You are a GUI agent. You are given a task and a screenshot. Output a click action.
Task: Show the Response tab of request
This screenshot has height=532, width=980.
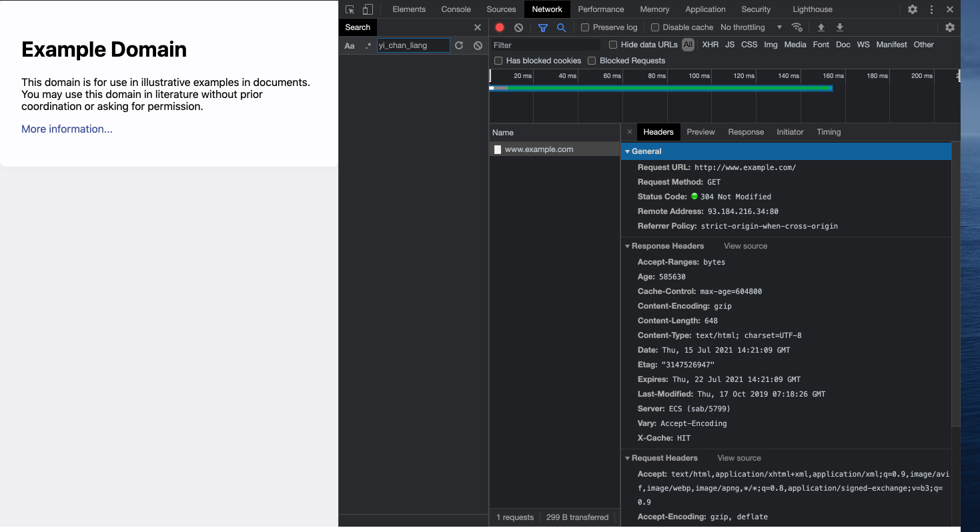(746, 132)
